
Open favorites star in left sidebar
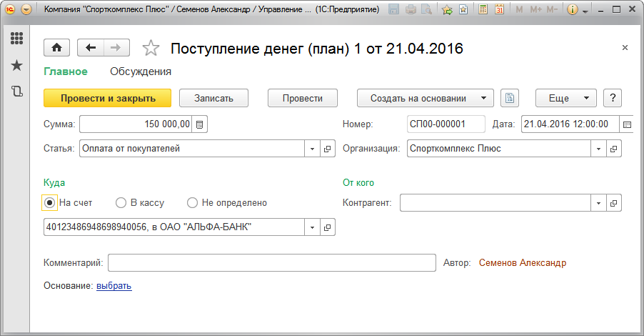pos(16,65)
